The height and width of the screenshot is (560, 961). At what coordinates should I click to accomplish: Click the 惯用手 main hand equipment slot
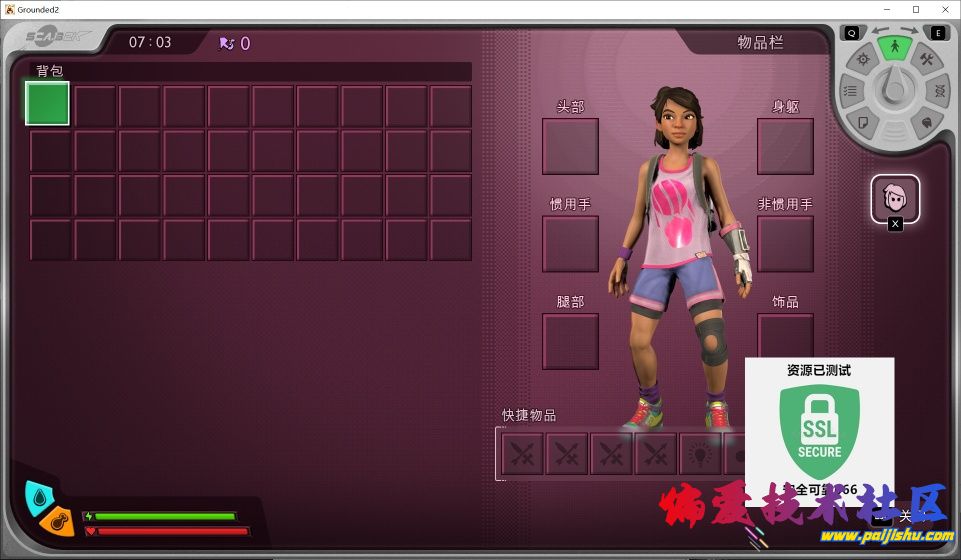click(570, 244)
